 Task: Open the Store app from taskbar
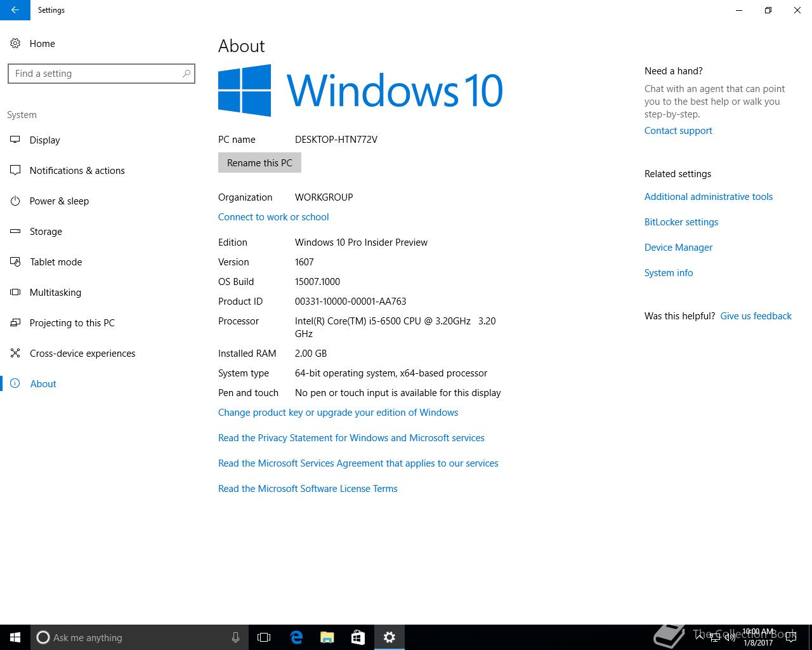(x=358, y=637)
